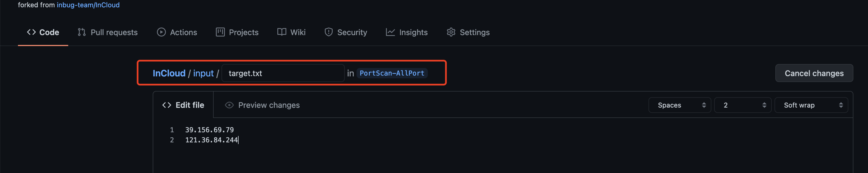The width and height of the screenshot is (868, 173).
Task: Click the Settings gear icon
Action: pos(451,32)
